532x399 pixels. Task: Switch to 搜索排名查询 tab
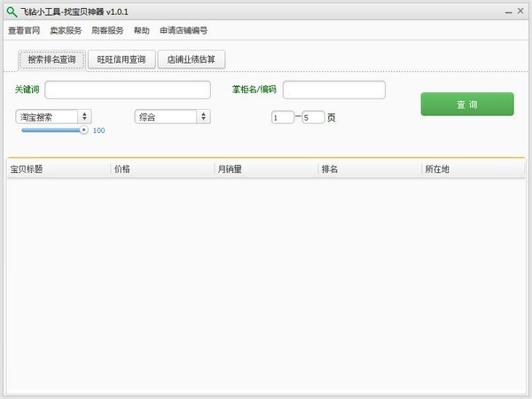click(x=52, y=59)
